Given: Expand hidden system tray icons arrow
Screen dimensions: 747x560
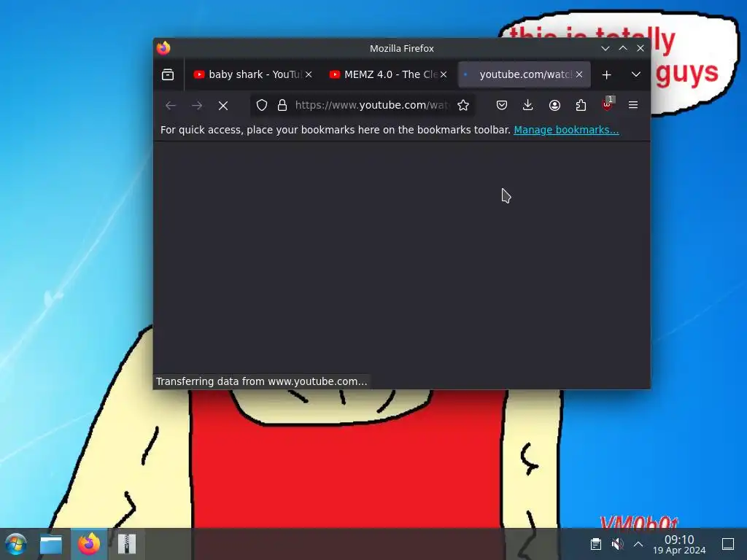Looking at the screenshot, I should pos(638,544).
